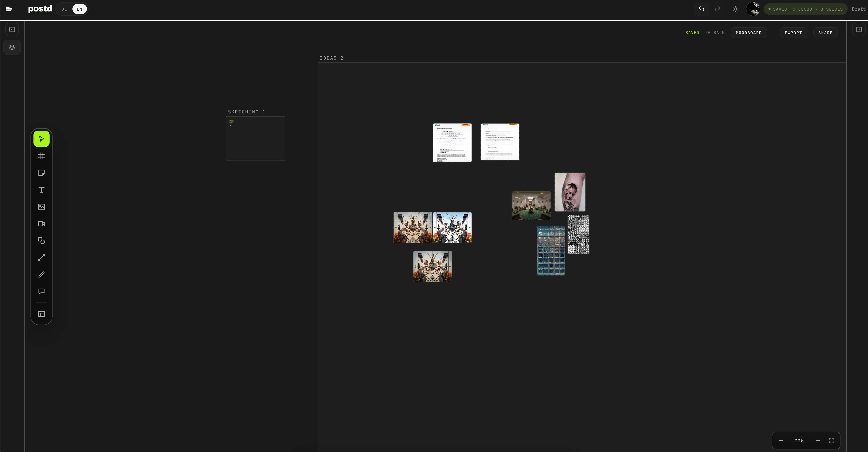The image size is (868, 452).
Task: Switch to MOODBOARD tab
Action: coord(749,33)
